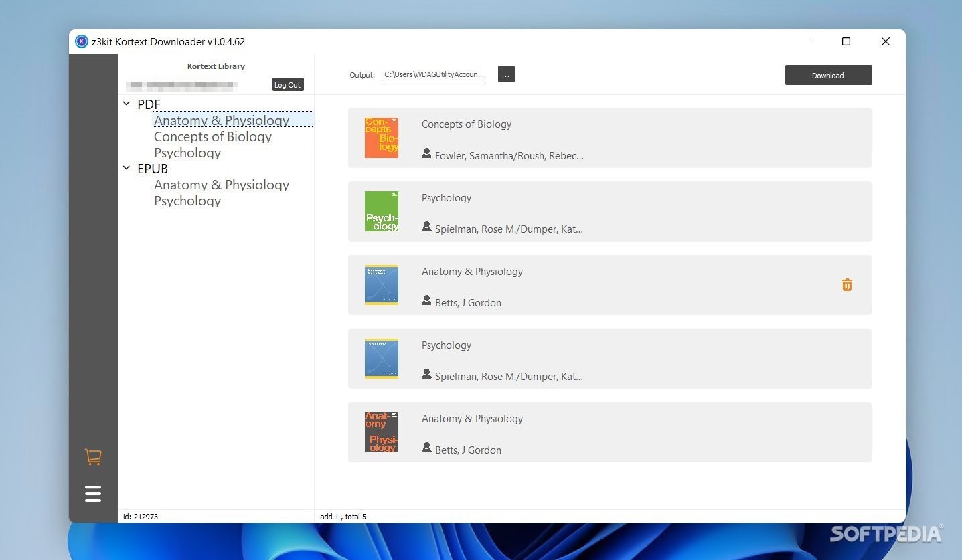This screenshot has width=962, height=560.
Task: Click the EPUB group label
Action: tap(153, 169)
